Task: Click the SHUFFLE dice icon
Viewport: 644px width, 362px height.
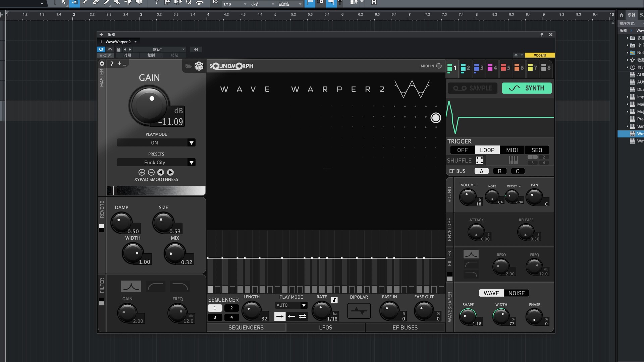Action: [480, 160]
